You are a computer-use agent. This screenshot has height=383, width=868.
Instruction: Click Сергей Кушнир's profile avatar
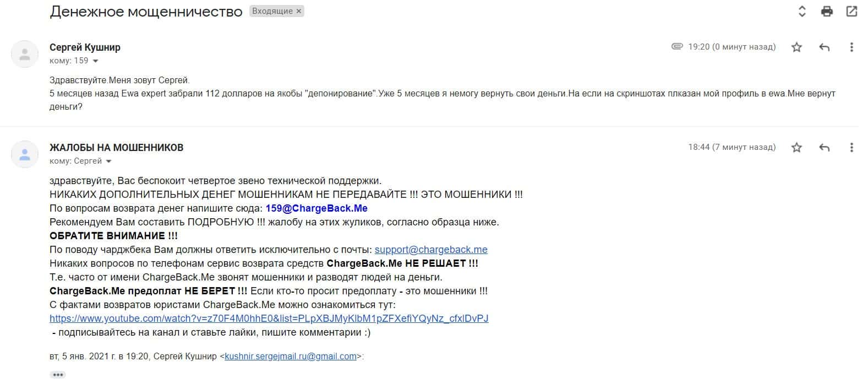coord(25,54)
